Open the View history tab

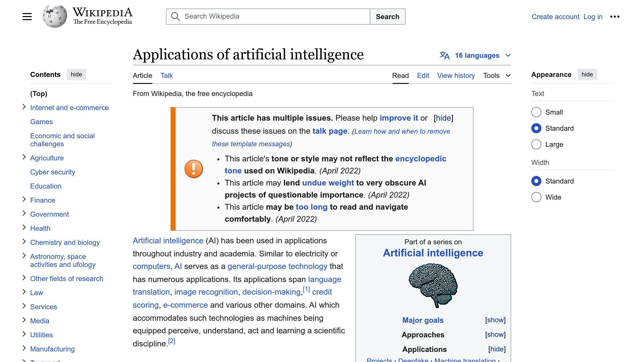click(x=456, y=75)
